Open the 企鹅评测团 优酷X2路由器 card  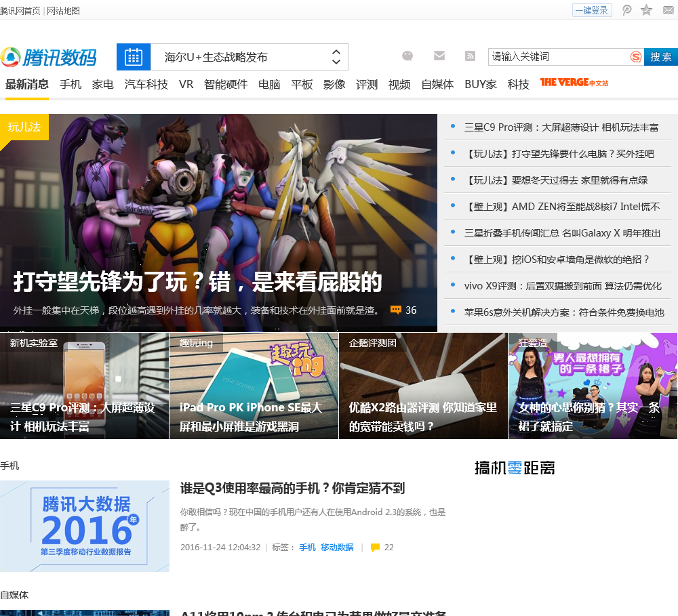pos(423,386)
